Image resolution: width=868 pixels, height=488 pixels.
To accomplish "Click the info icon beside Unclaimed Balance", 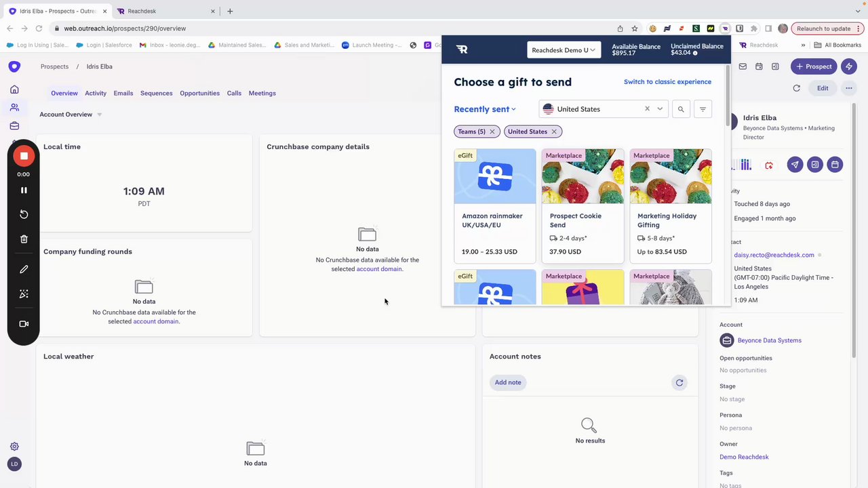I will tap(695, 53).
